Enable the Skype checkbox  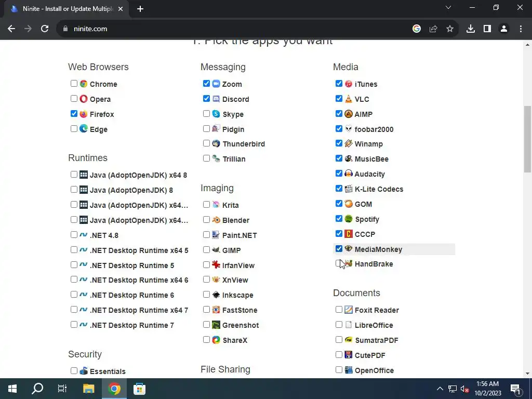coord(206,114)
